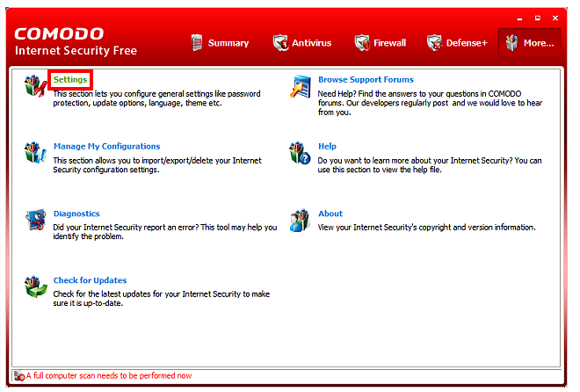This screenshot has height=392, width=580.
Task: Click the About icon with person
Action: tap(300, 221)
